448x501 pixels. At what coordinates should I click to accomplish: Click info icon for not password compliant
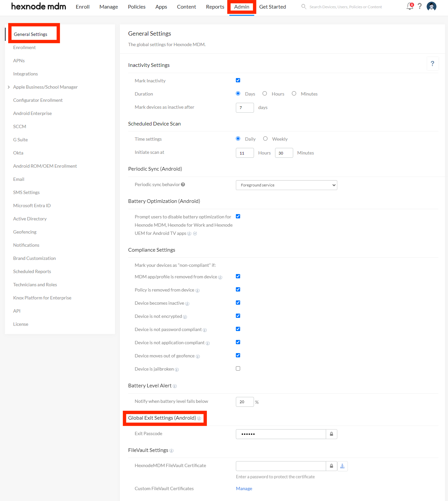click(x=205, y=330)
